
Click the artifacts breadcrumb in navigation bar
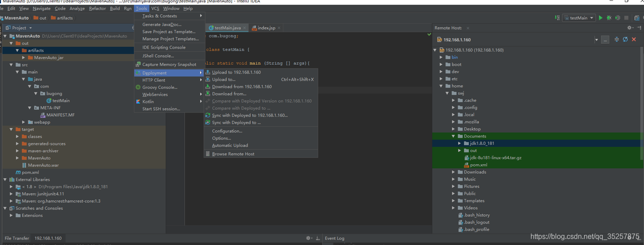pos(62,18)
